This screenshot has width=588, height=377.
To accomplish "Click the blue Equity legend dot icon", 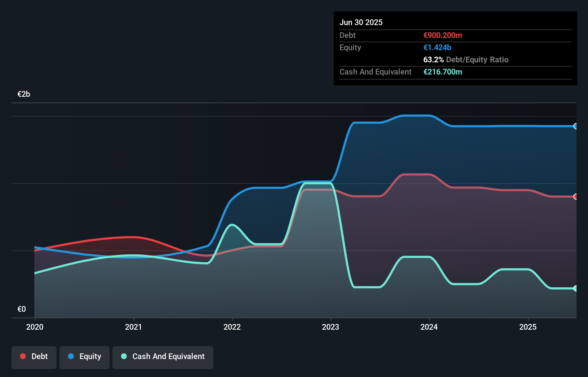I will 71,357.
